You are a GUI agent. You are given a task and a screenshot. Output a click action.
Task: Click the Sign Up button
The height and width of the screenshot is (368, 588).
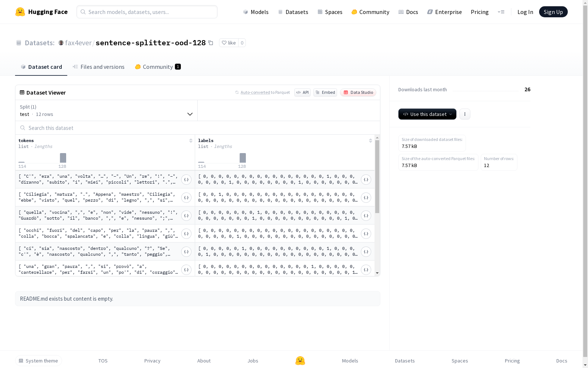click(553, 12)
